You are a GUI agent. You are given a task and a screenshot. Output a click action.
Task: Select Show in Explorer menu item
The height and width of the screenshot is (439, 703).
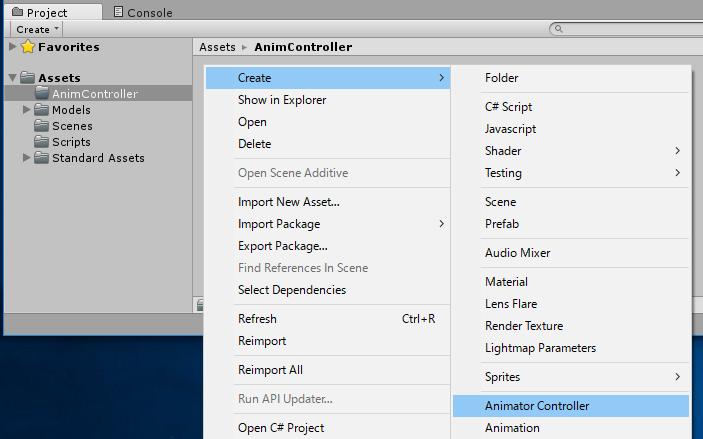coord(282,100)
